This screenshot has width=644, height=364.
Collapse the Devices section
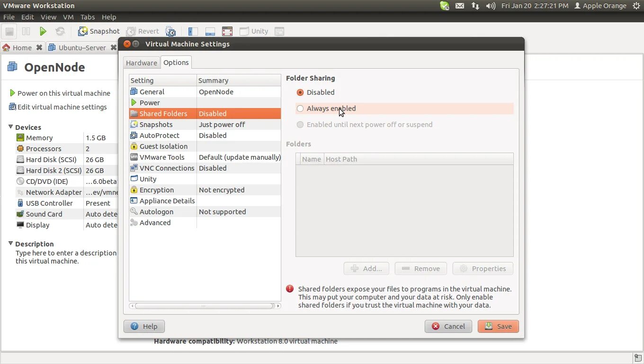click(x=10, y=127)
